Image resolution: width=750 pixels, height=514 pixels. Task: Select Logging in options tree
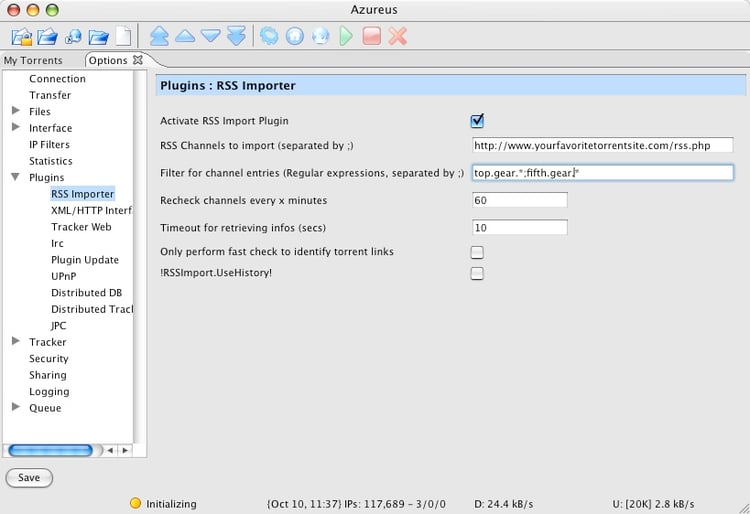click(x=49, y=392)
